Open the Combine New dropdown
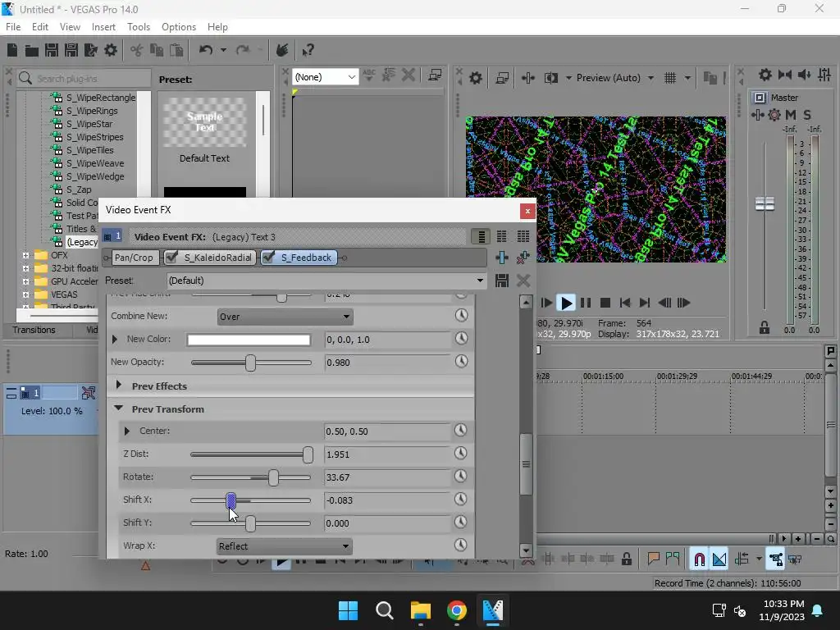840x630 pixels. (285, 317)
